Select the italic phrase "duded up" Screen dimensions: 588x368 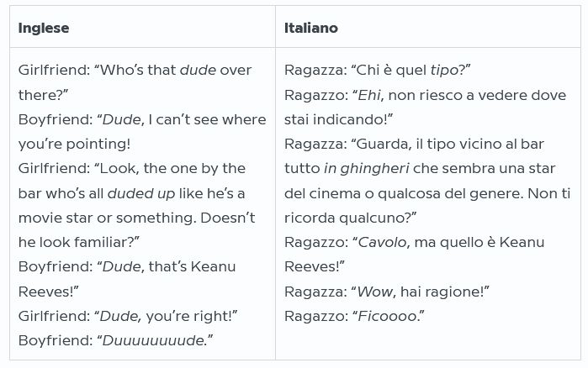click(141, 193)
